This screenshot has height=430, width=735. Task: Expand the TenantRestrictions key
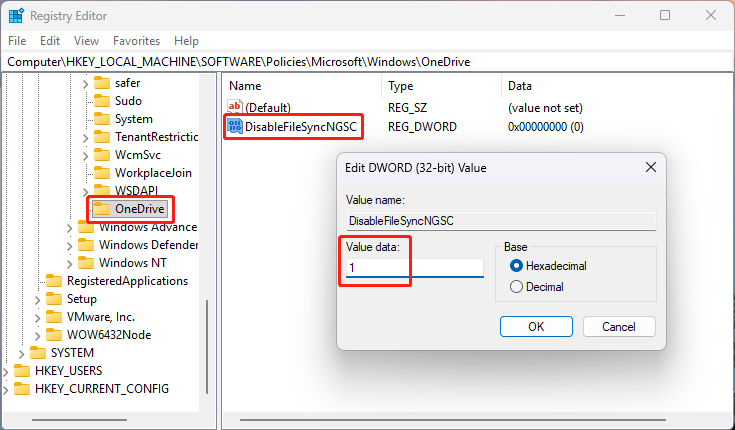pos(85,137)
